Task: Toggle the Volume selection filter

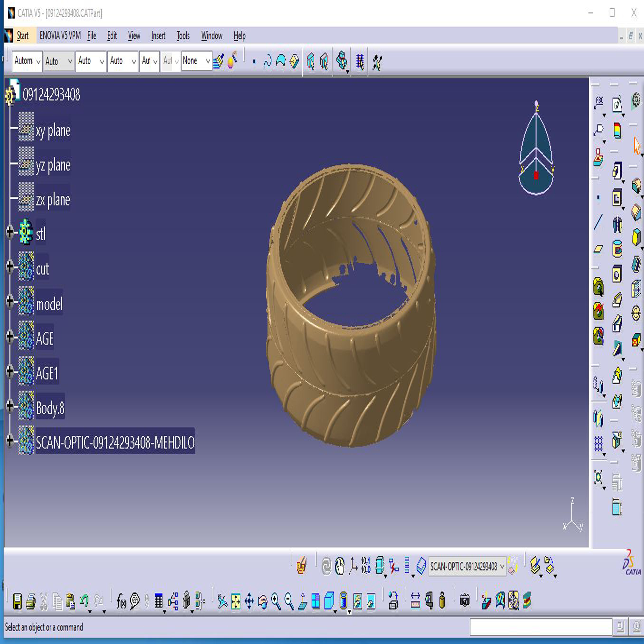Action: point(294,62)
